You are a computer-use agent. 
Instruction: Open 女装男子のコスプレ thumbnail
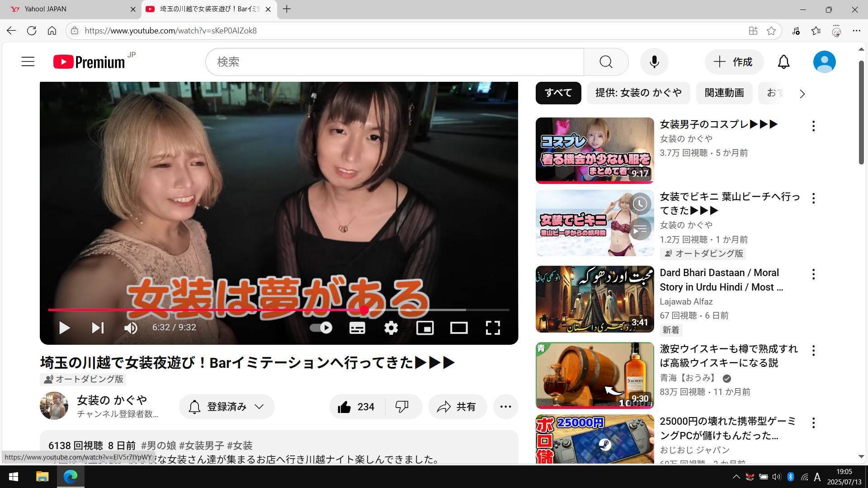point(594,150)
